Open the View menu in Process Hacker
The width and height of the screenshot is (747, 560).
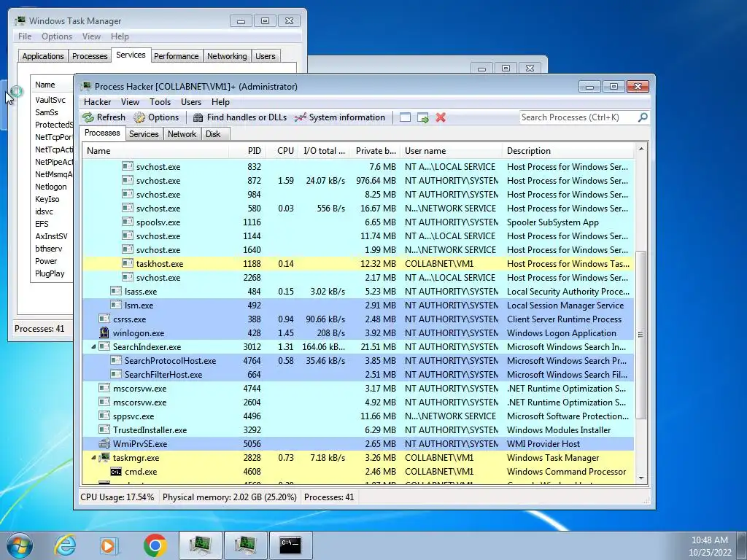(x=130, y=102)
